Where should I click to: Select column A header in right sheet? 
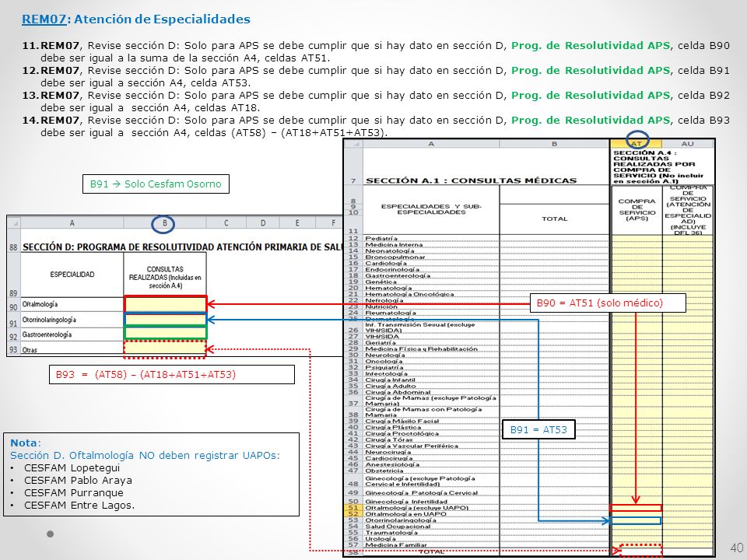click(431, 143)
